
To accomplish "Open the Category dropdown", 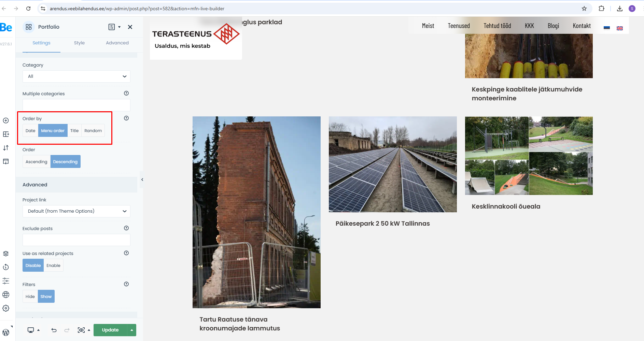I will pyautogui.click(x=76, y=76).
